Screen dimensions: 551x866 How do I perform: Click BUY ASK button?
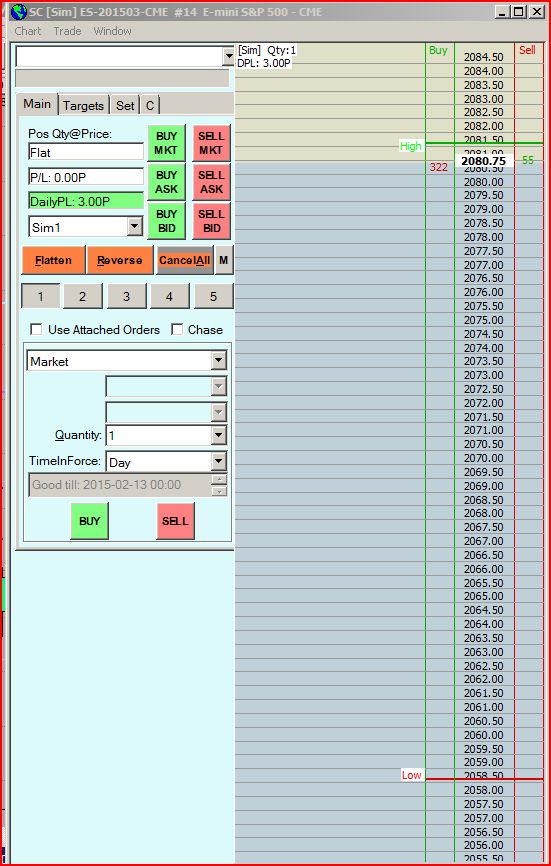(166, 182)
